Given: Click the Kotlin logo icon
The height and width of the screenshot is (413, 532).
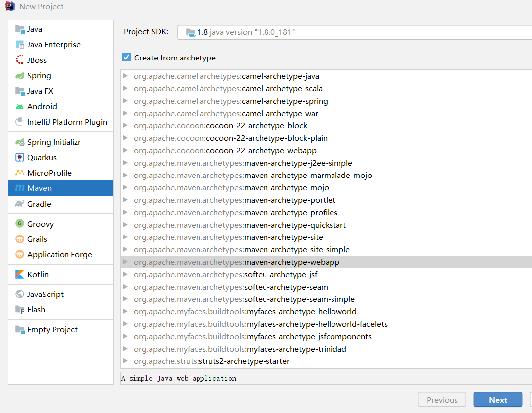Looking at the screenshot, I should [20, 274].
